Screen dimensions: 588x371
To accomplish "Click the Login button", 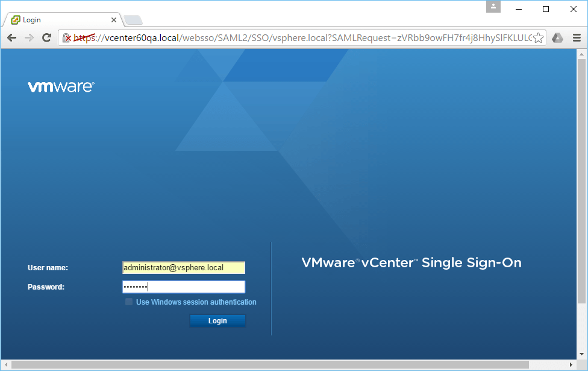I will click(x=217, y=321).
